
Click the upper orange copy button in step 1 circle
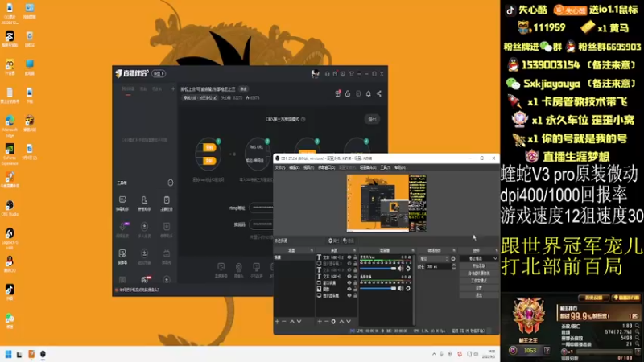click(x=208, y=147)
